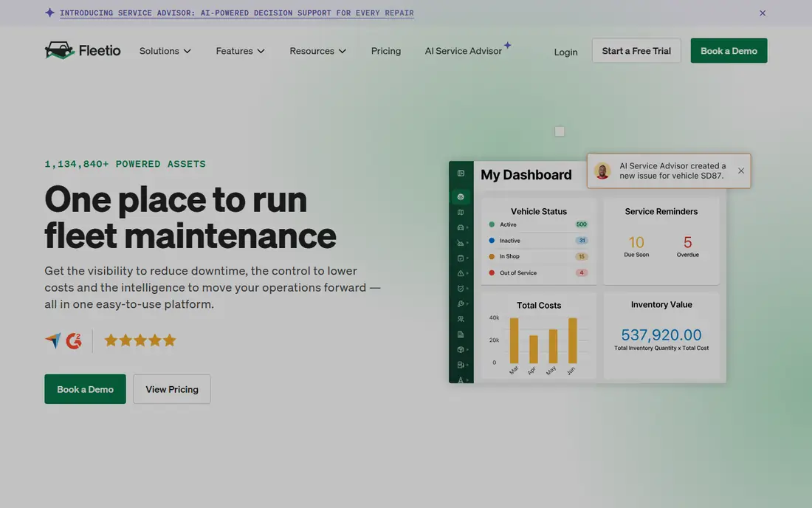Click the Inactive status blue dot
This screenshot has width=812, height=508.
(492, 240)
